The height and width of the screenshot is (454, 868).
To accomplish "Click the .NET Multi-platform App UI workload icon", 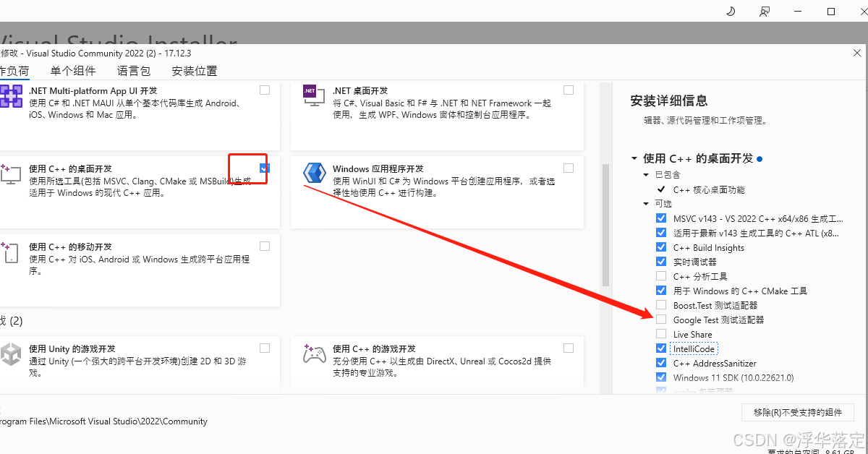I will click(x=10, y=97).
